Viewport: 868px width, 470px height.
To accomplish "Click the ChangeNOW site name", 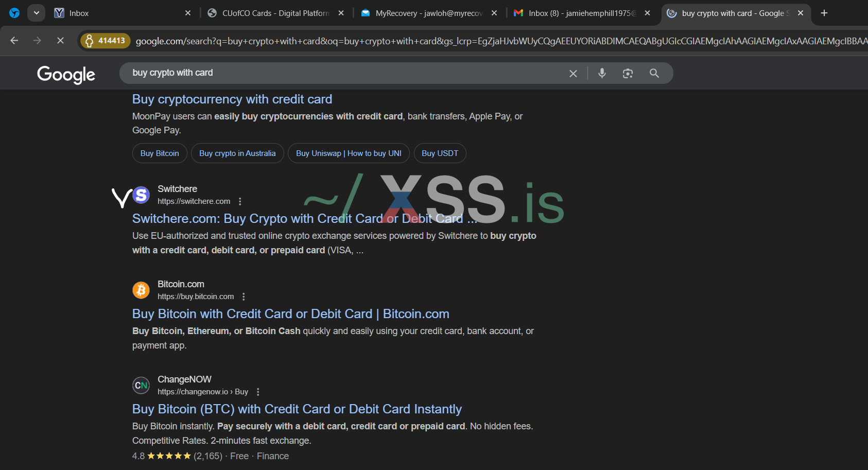I will [184, 379].
